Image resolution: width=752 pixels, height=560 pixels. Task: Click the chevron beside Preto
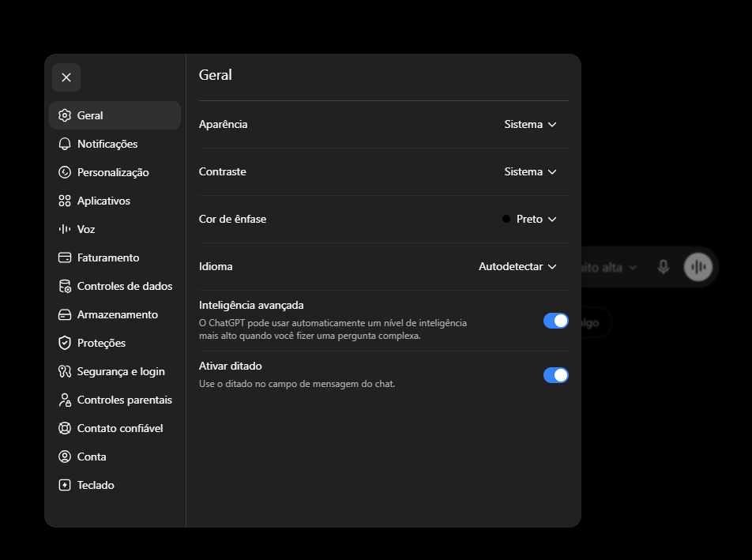552,220
